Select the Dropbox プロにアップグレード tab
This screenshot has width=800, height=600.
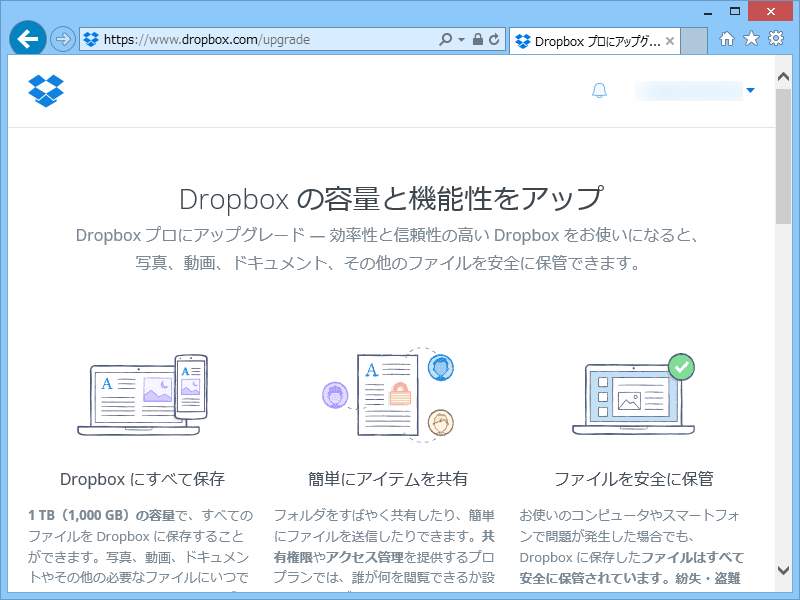point(590,41)
